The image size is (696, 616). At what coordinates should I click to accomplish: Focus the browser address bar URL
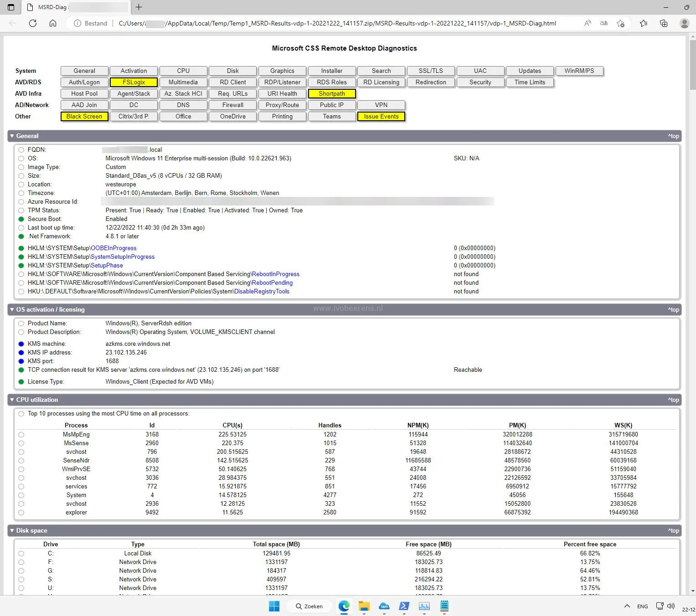click(337, 23)
